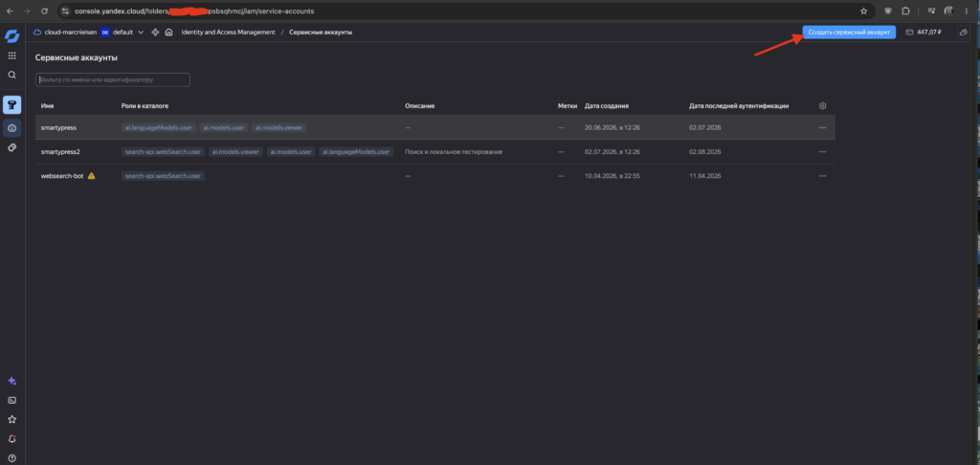Click last authentication date 02.08.2026
The width and height of the screenshot is (980, 465).
coord(705,152)
